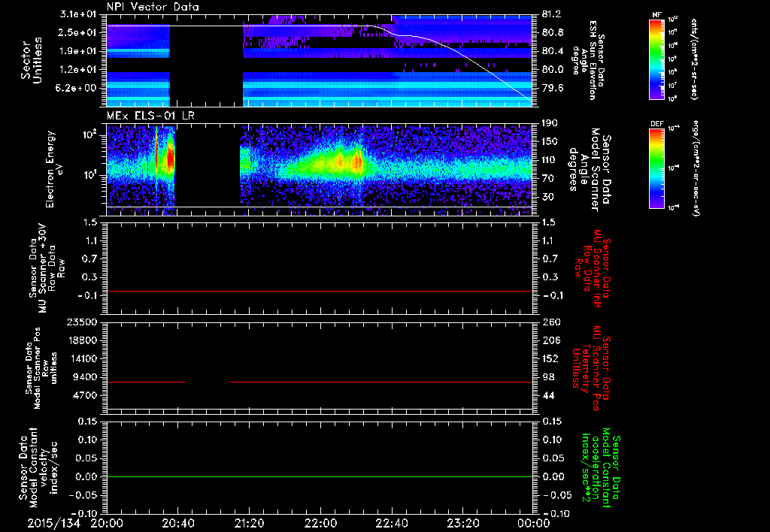Click the '4700' scanner position tick value
The width and height of the screenshot is (770, 532).
coord(86,395)
